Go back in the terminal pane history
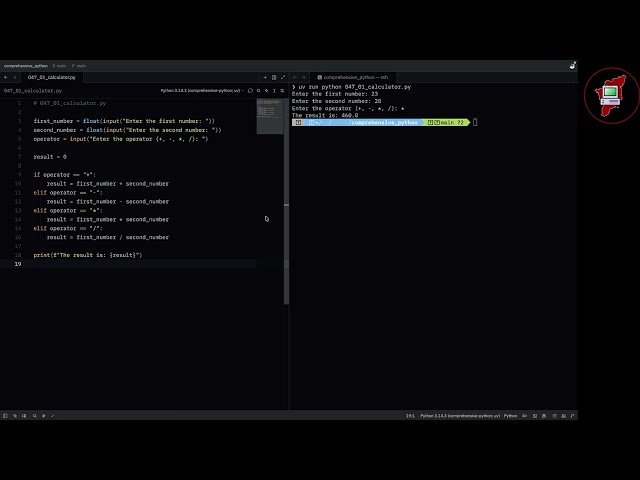The height and width of the screenshot is (480, 640). (295, 77)
